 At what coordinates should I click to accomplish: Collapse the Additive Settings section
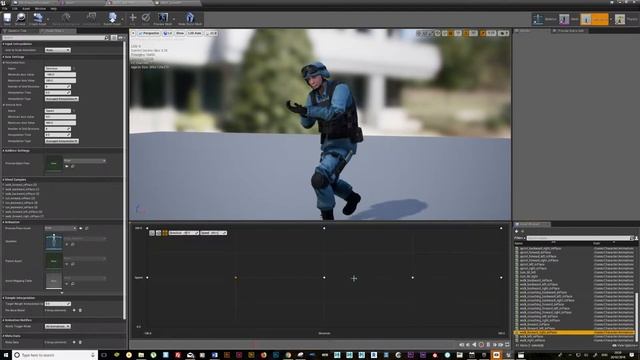pyautogui.click(x=4, y=151)
